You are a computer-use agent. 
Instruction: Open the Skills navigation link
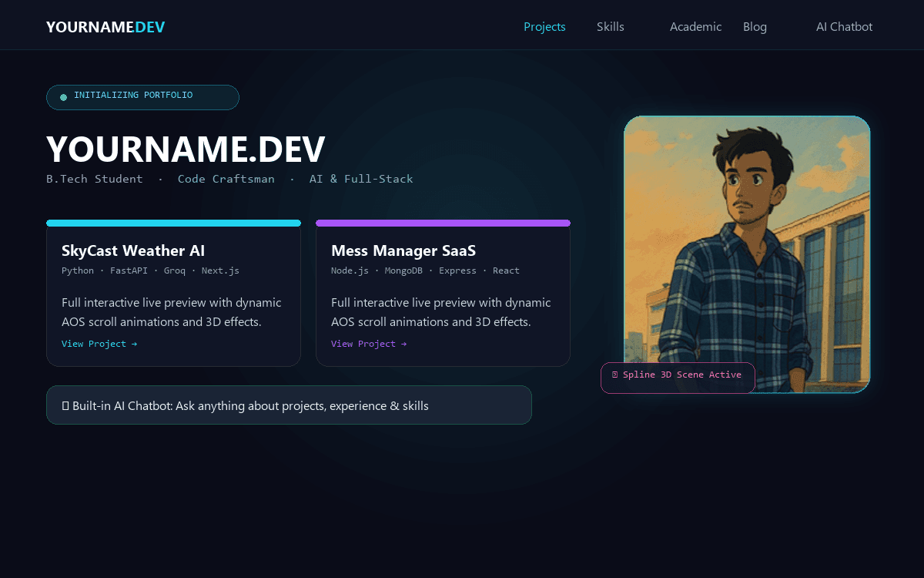[x=611, y=27]
